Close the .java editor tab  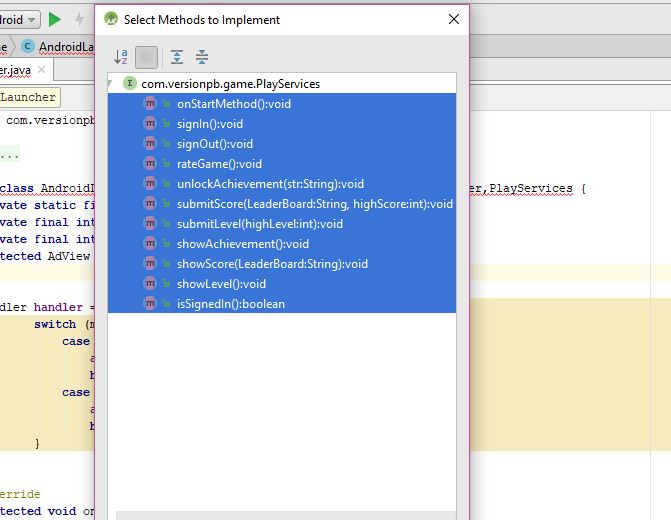tap(42, 69)
